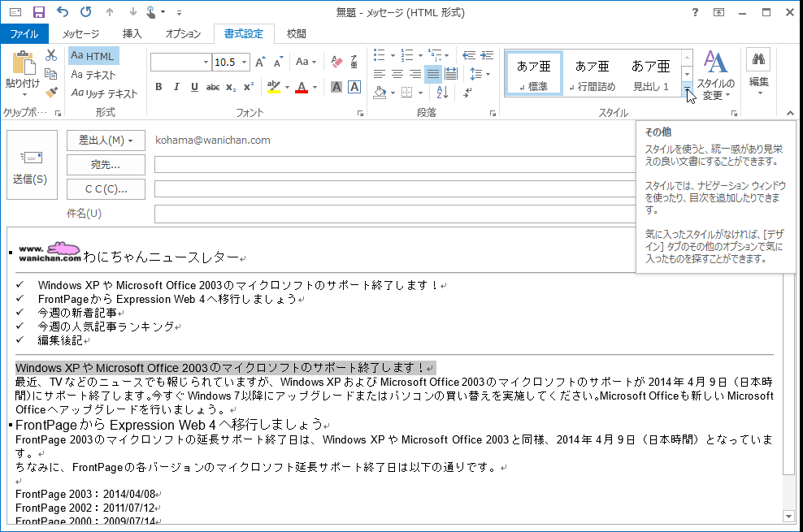Viewport: 803px width, 532px height.
Task: Click the phonetic guide (ruby) icon
Action: pyautogui.click(x=354, y=62)
